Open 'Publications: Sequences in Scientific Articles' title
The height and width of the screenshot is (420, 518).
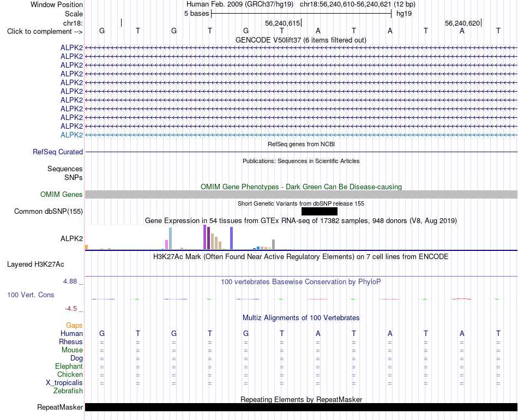point(301,161)
